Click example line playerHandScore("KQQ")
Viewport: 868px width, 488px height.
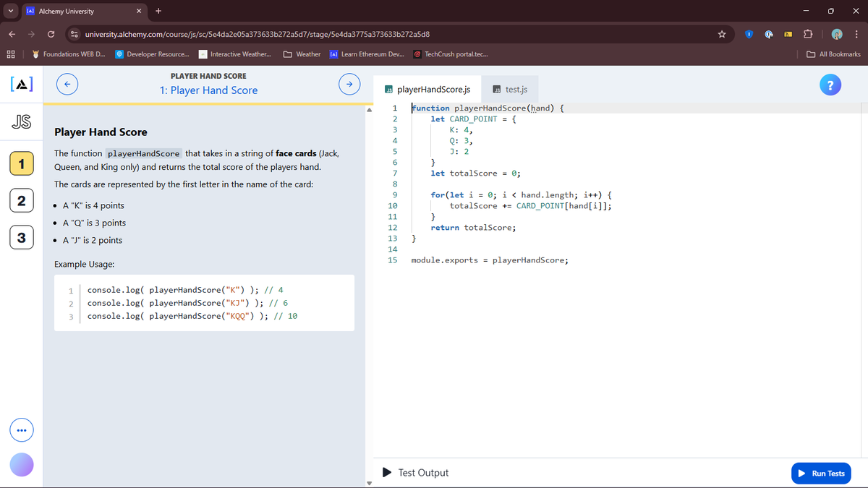tap(192, 317)
